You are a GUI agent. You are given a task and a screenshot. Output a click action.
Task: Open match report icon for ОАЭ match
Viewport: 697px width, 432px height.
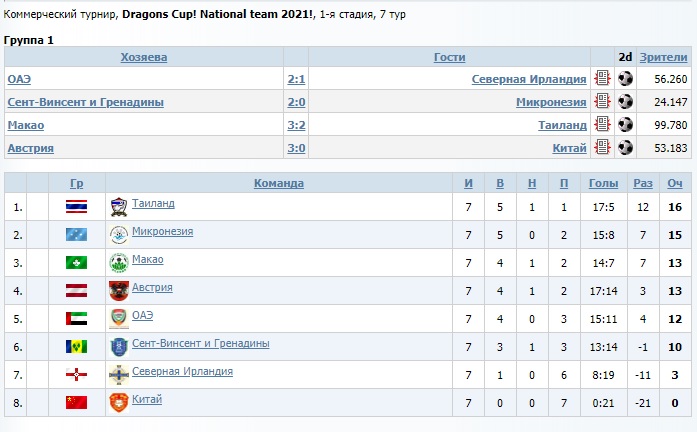coord(602,79)
